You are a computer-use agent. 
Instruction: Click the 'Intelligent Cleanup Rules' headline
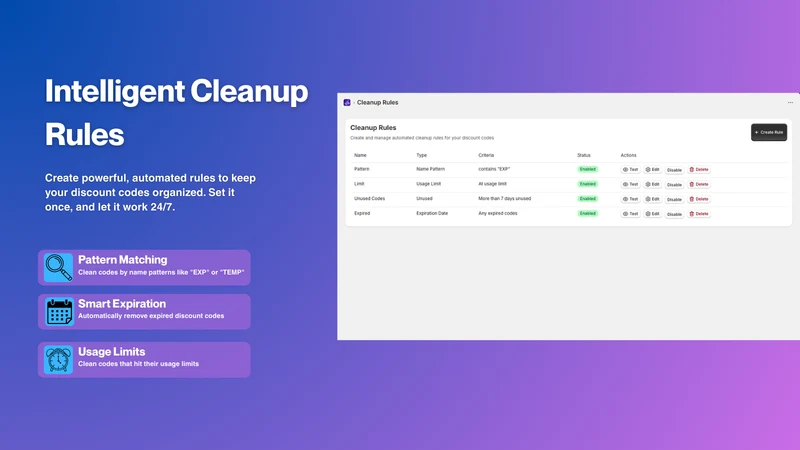pos(177,113)
